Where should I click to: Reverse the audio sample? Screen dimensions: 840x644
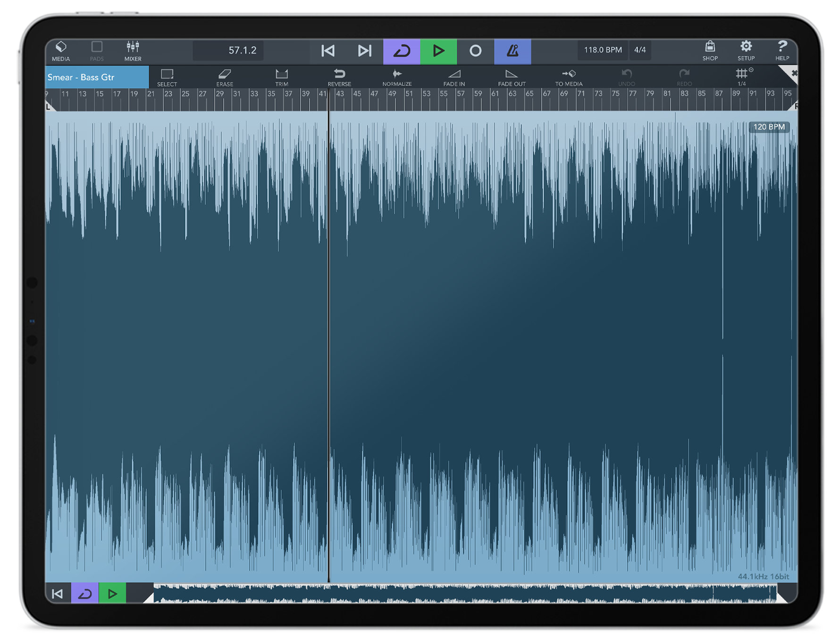339,77
